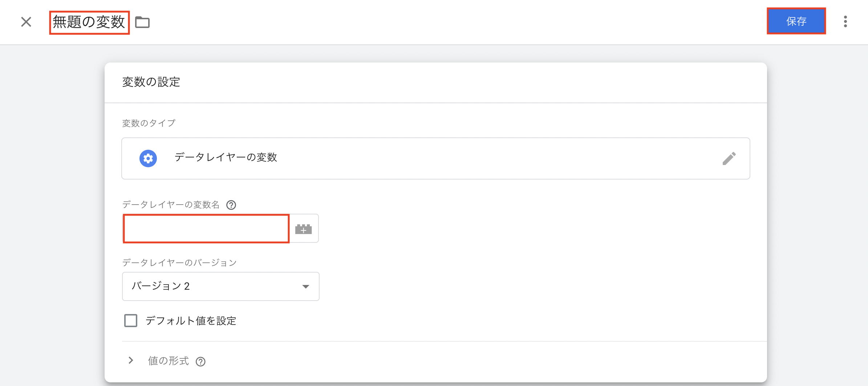This screenshot has width=868, height=386.
Task: Click the version dropdown arrow
Action: coord(306,287)
